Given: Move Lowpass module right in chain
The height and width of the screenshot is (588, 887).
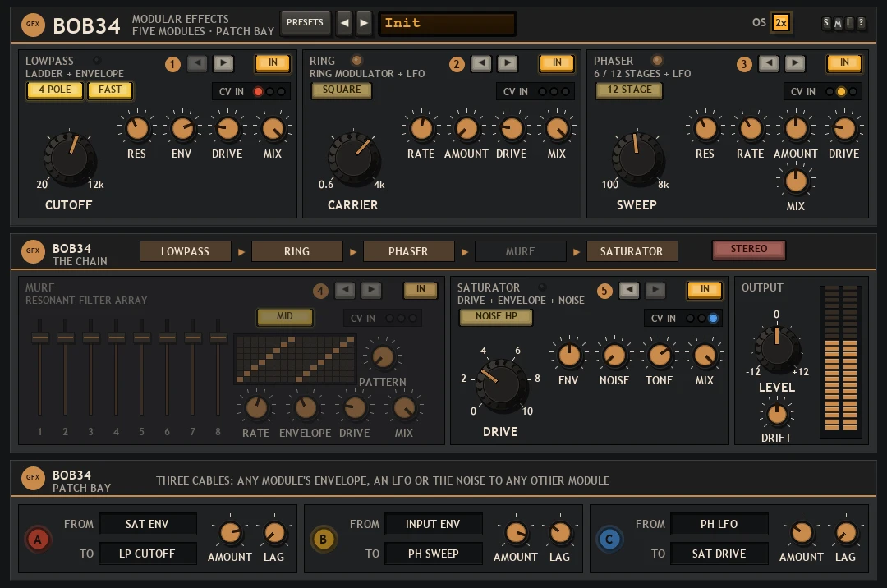Looking at the screenshot, I should tap(223, 63).
